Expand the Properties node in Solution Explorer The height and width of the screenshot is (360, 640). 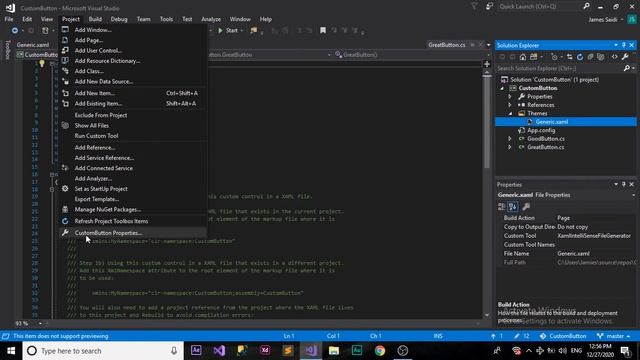510,97
